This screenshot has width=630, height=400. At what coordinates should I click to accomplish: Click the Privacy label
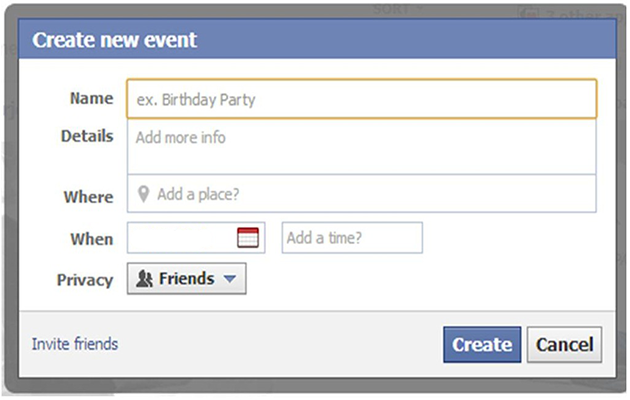[x=85, y=280]
